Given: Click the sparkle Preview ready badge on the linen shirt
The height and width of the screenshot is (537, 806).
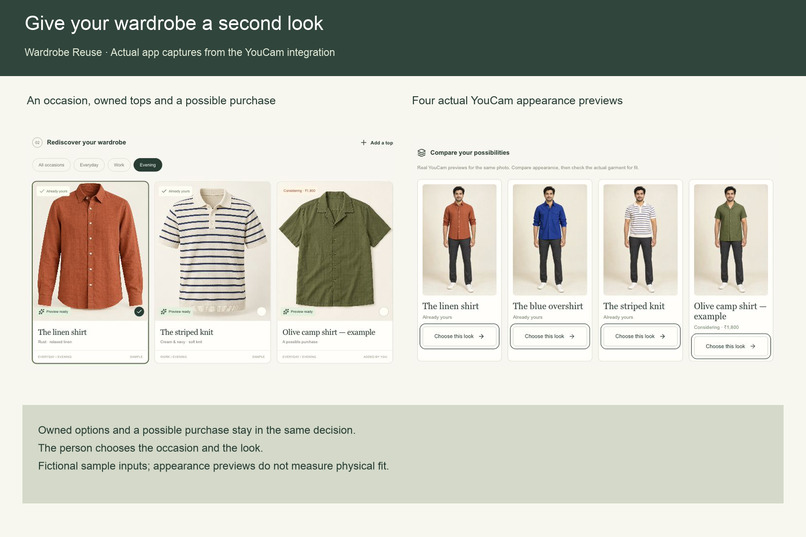Looking at the screenshot, I should [53, 311].
